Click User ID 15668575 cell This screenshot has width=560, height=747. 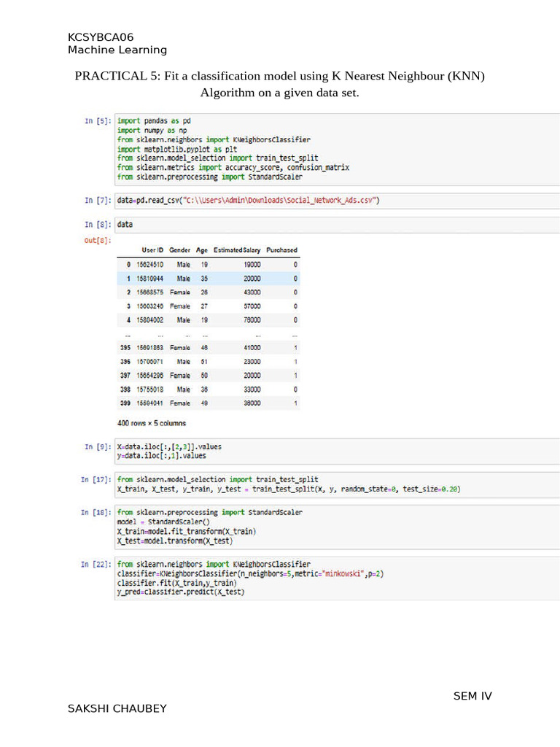(150, 292)
